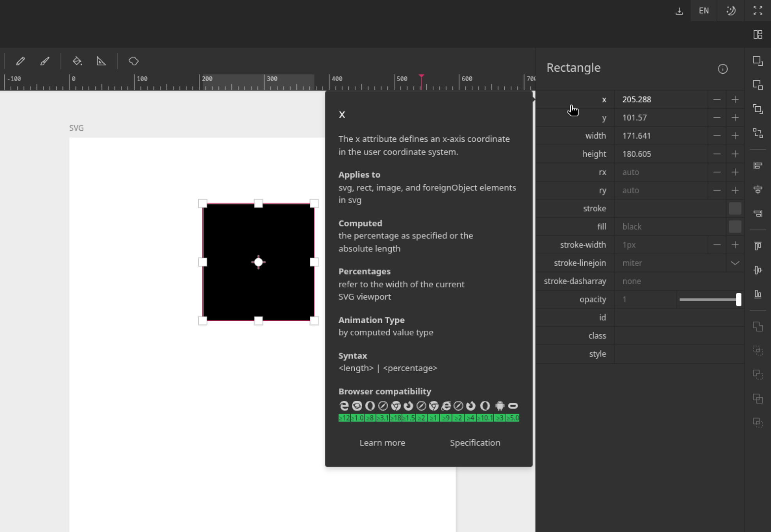Open the Specification link

coord(475,443)
